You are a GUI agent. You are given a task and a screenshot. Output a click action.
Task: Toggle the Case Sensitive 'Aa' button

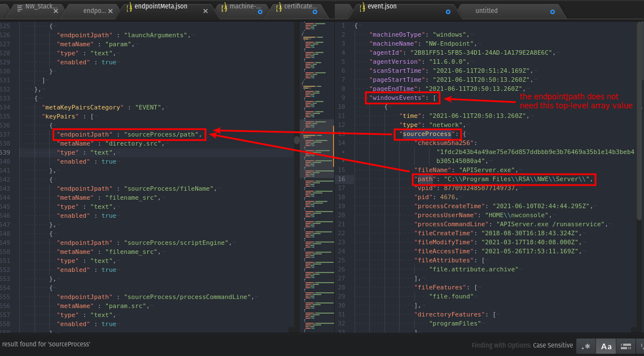point(606,346)
